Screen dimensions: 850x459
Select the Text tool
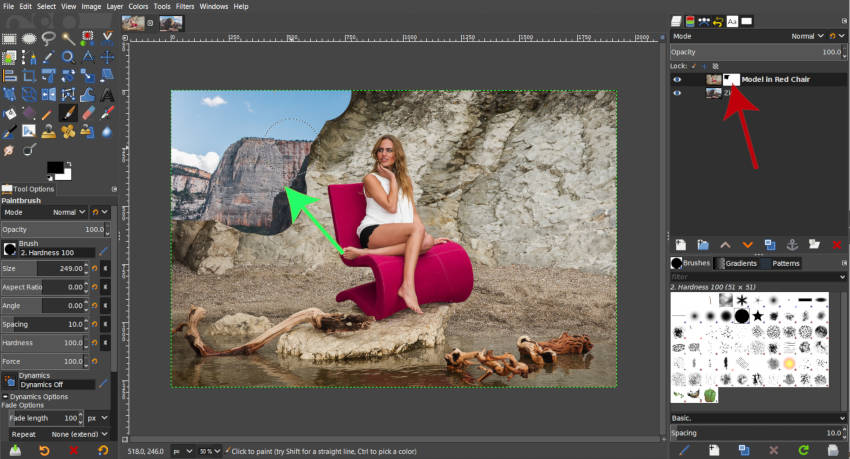107,94
